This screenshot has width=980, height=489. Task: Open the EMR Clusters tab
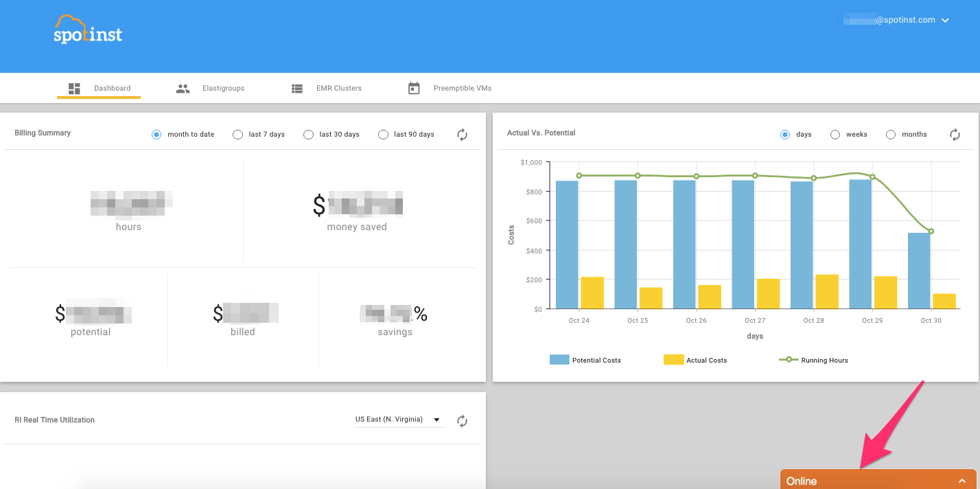pos(338,89)
